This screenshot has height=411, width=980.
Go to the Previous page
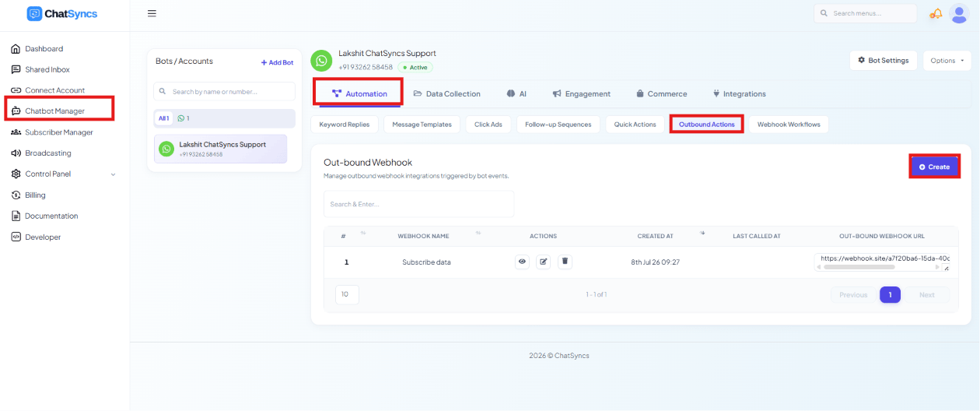pyautogui.click(x=853, y=295)
